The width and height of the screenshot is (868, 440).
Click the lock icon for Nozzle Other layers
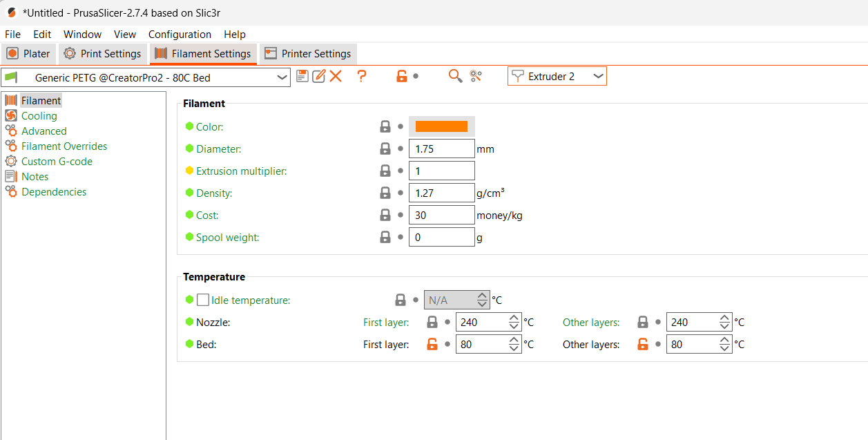643,322
